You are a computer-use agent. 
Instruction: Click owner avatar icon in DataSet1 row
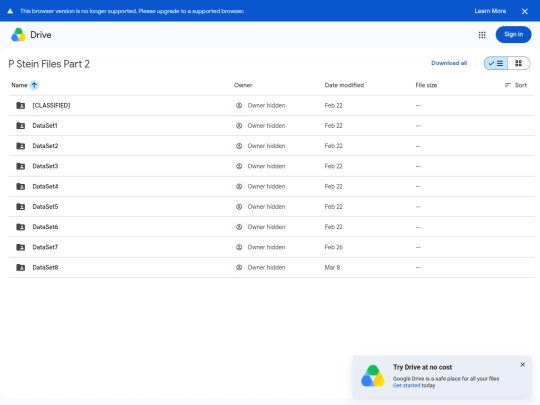[x=239, y=126]
